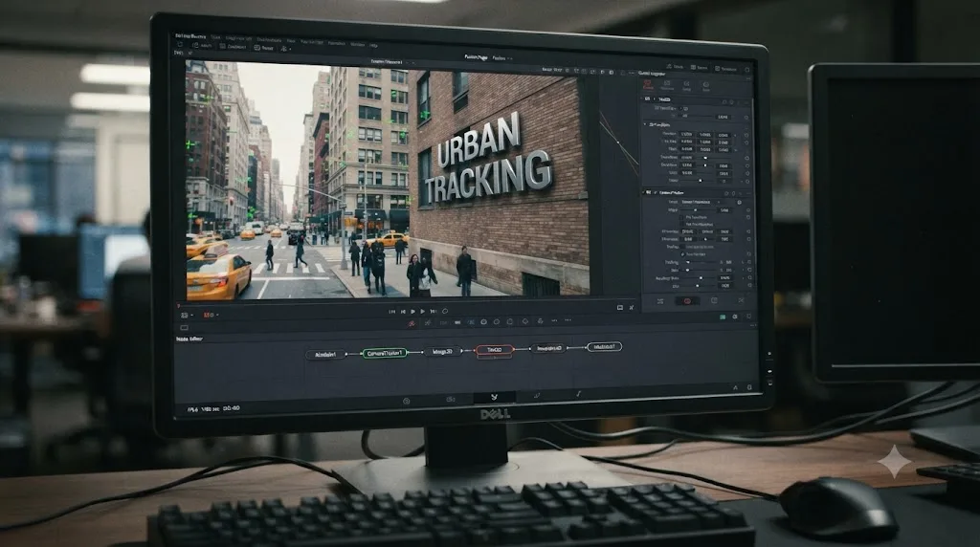This screenshot has width=980, height=547.
Task: Step back one frame in transport controls
Action: (x=403, y=311)
